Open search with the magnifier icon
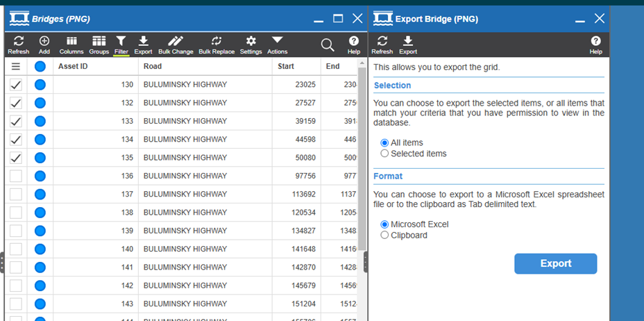Screen dimensions: 644x321 point(328,45)
